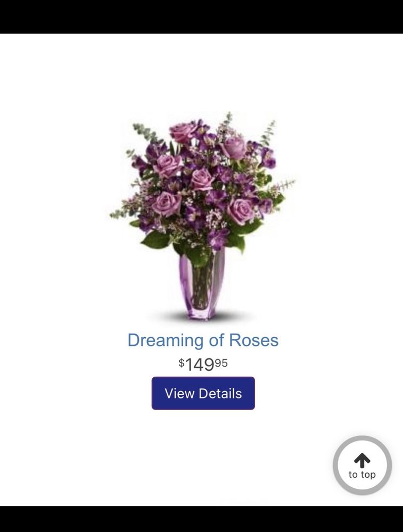Open View Details for Dreaming of Roses

coord(203,393)
